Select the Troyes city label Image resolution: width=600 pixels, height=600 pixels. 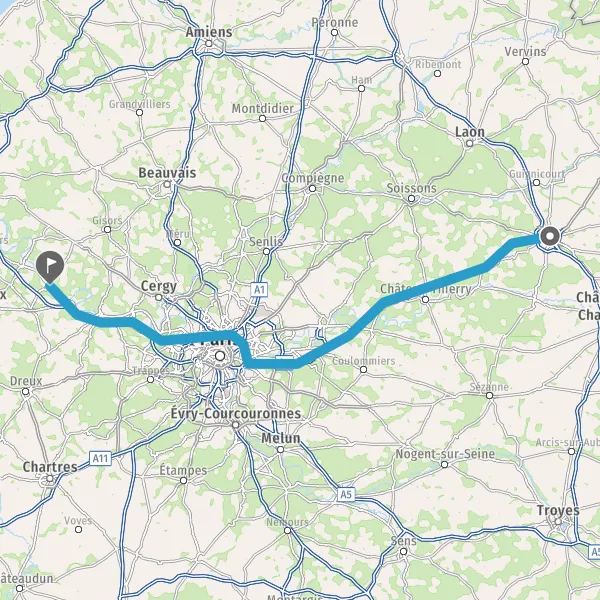pos(558,510)
